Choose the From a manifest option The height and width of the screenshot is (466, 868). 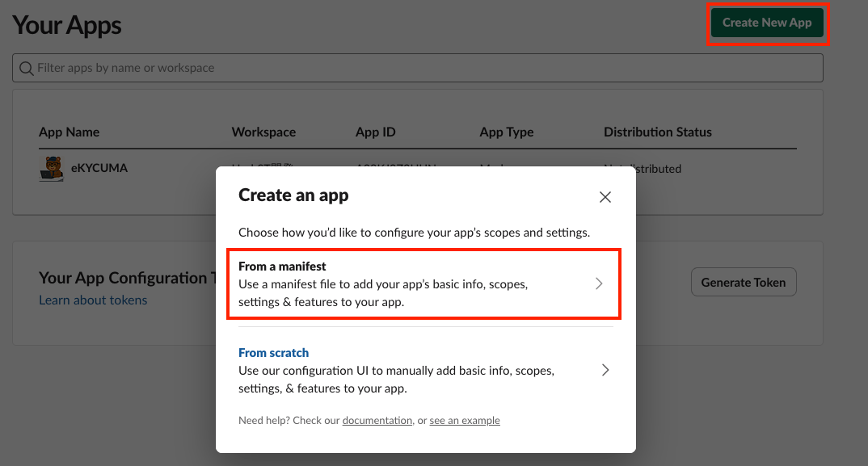tap(424, 284)
